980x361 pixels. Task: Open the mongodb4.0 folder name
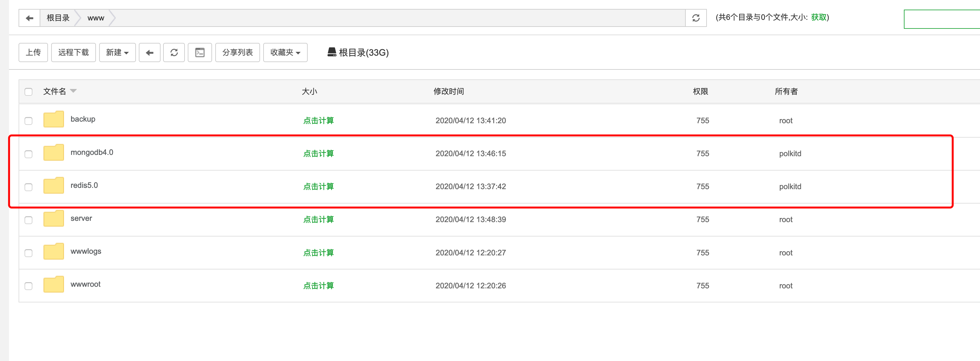click(x=92, y=152)
